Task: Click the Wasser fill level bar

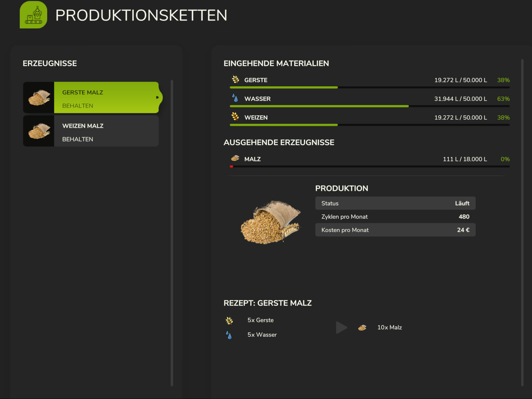Action: [x=369, y=106]
